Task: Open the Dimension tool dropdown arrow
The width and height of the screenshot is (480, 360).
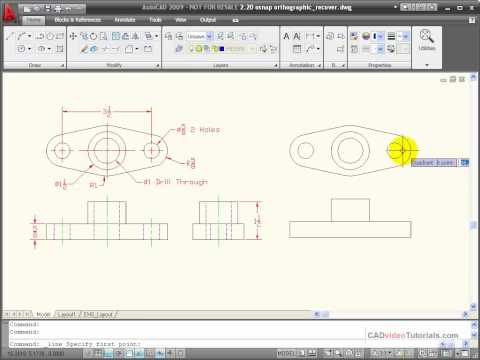Action: [318, 36]
